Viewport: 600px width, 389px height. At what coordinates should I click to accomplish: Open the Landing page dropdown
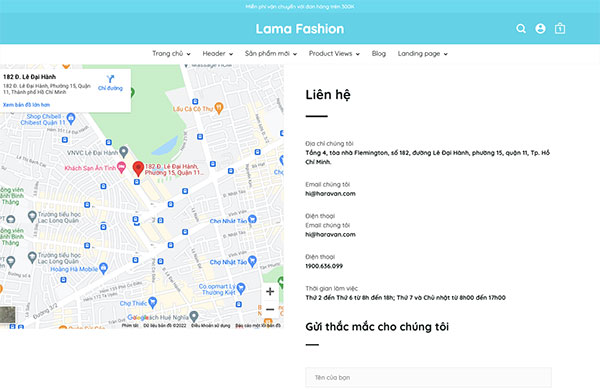click(422, 54)
